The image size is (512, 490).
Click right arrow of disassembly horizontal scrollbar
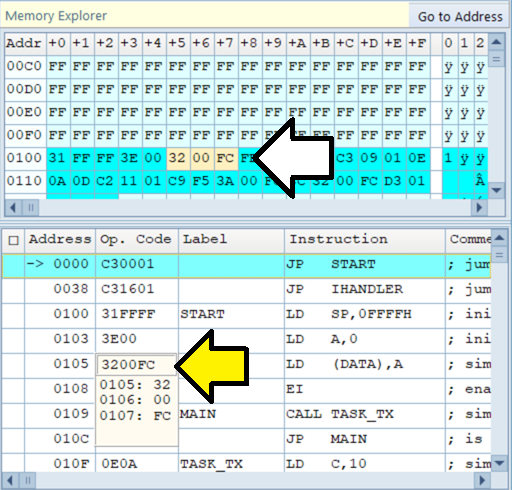coord(482,480)
